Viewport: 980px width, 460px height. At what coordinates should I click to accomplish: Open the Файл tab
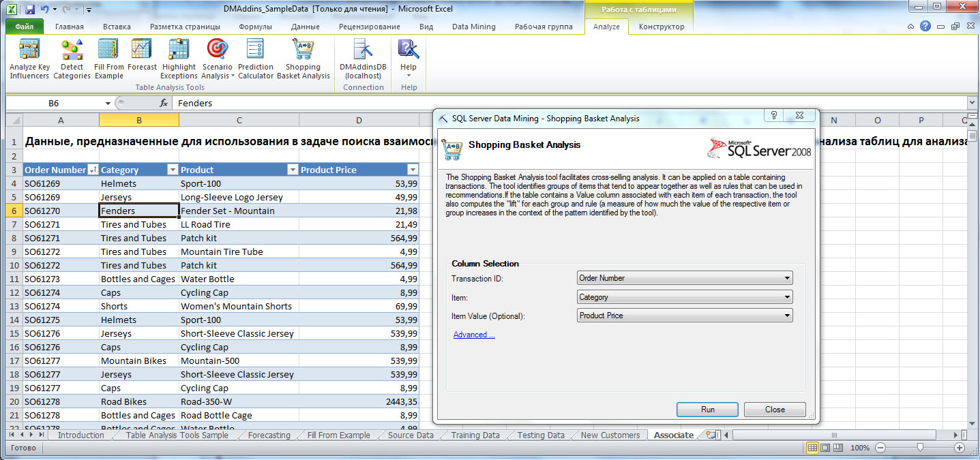tap(25, 27)
